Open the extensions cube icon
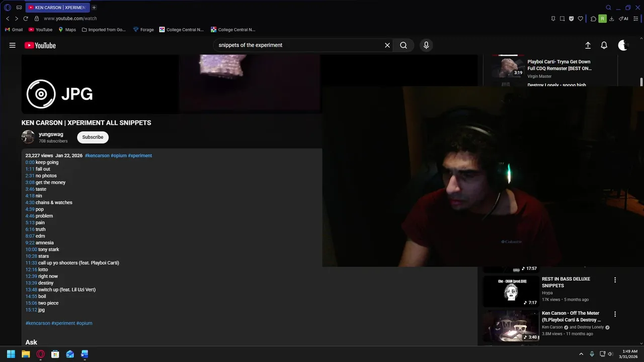 pyautogui.click(x=593, y=19)
